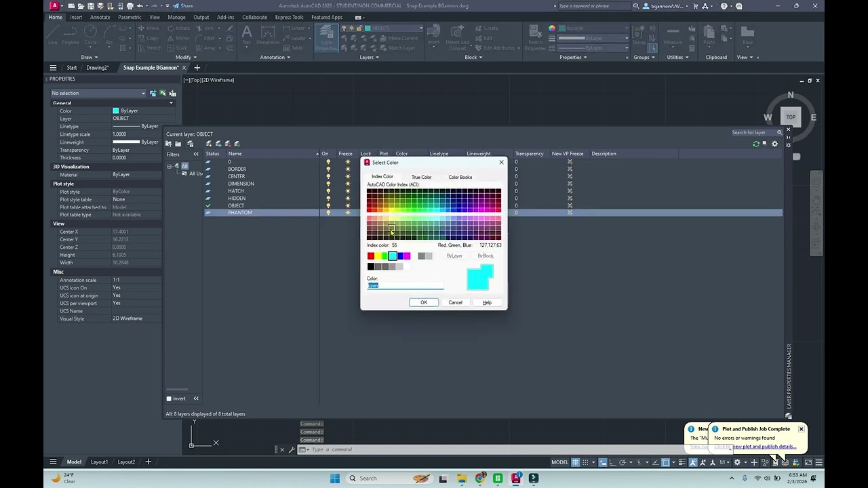The image size is (868, 488).
Task: Toggle New VP Freeze for OBJECT layer
Action: [570, 205]
